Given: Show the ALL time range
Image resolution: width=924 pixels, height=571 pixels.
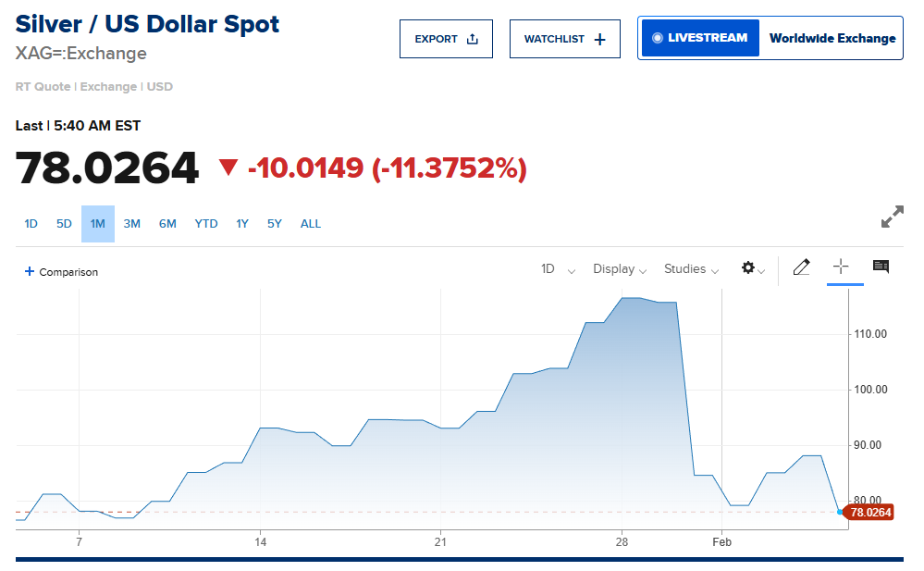Looking at the screenshot, I should click(x=311, y=224).
